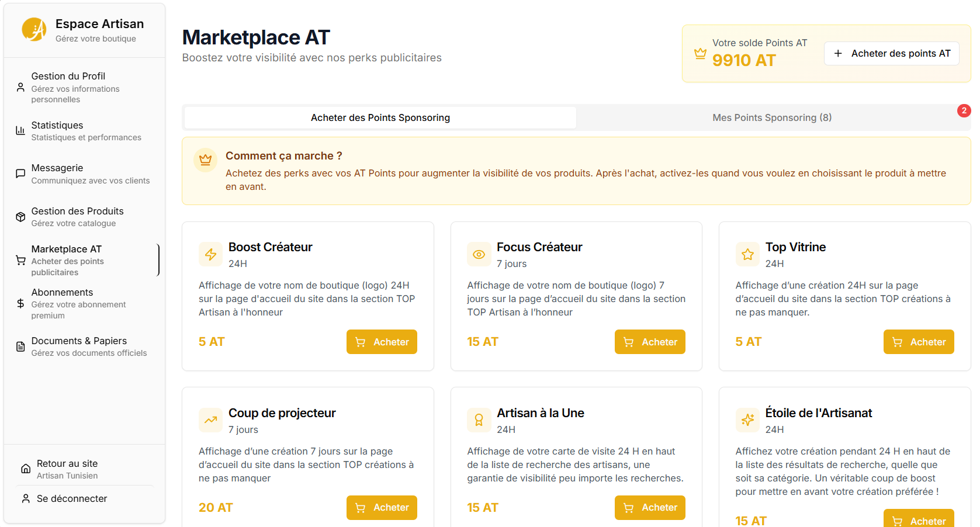
Task: Click the trending arrow Coup de projecteur icon
Action: click(210, 419)
